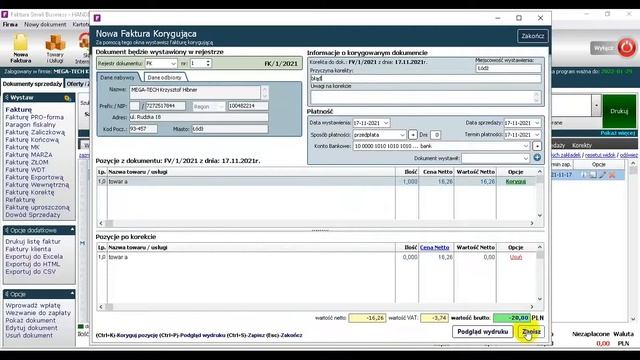Click Usuń dokument in Opcje panel
The height and width of the screenshot is (360, 640).
click(x=29, y=335)
